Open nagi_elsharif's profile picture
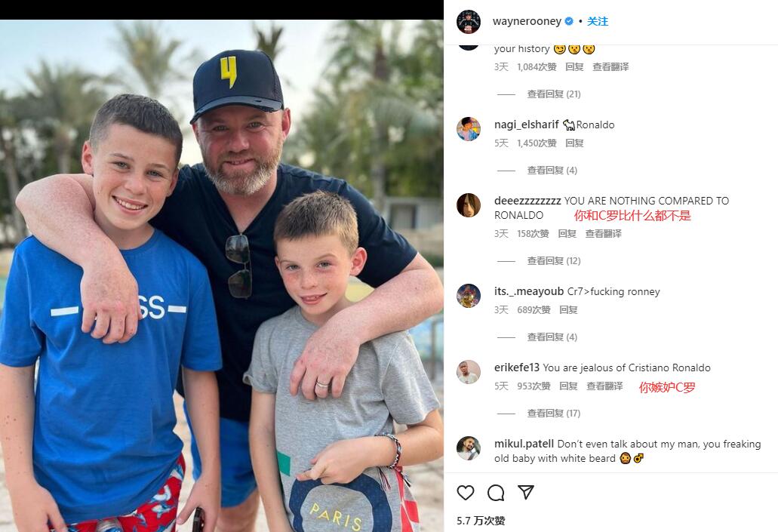 pyautogui.click(x=469, y=129)
